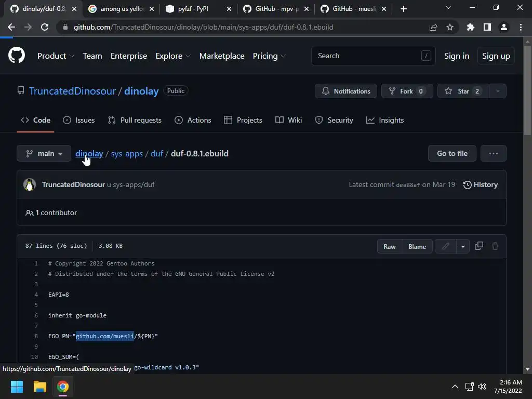Viewport: 532px width, 399px height.
Task: Open the file History link
Action: coord(481,184)
